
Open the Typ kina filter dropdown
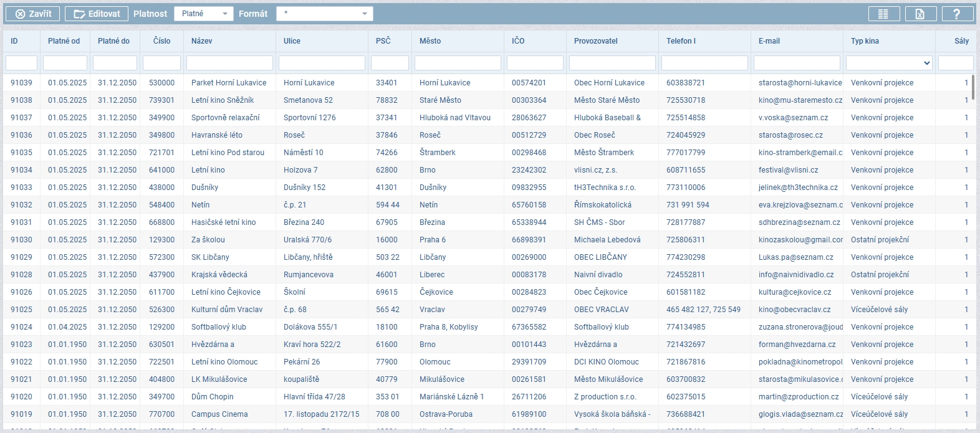tap(889, 63)
